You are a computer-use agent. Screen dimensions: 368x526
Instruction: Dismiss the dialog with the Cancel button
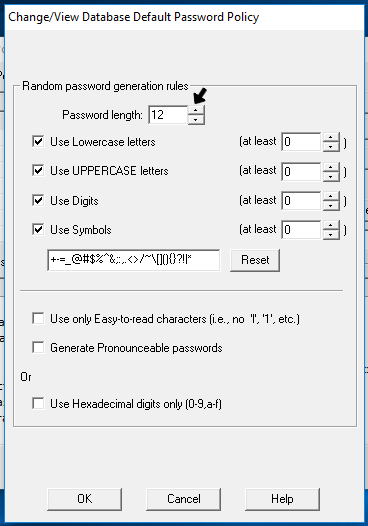tap(183, 499)
